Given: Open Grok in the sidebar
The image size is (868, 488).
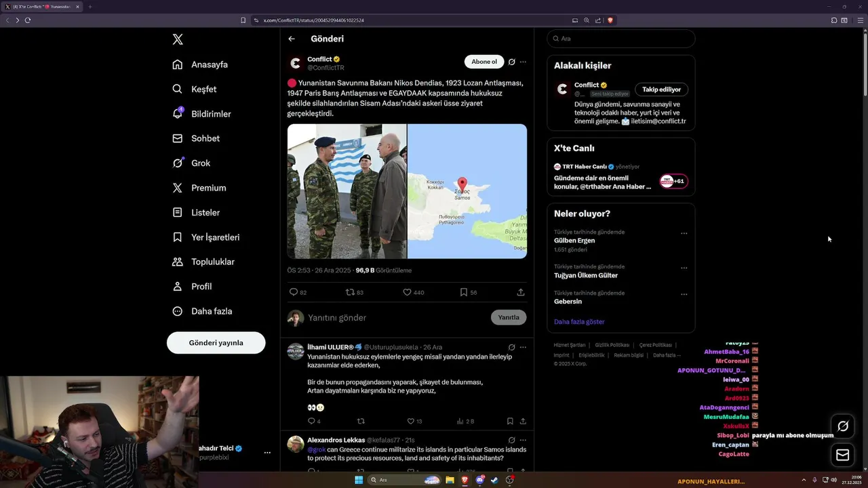Looking at the screenshot, I should tap(191, 163).
